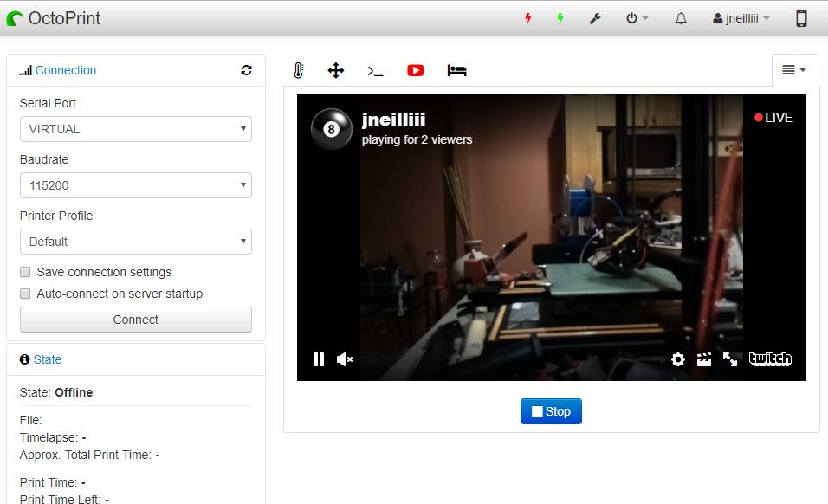Click the clip clapperboard icon
This screenshot has width=828, height=504.
[704, 359]
